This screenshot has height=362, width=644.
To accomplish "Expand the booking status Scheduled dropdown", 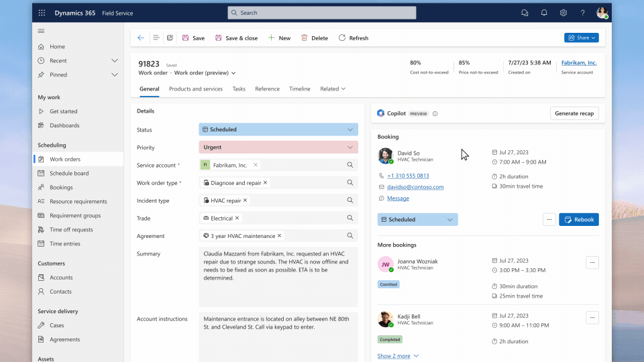I will click(450, 219).
